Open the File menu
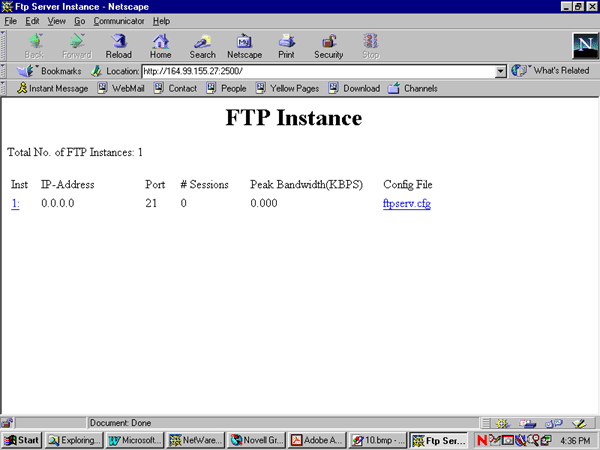Viewport: 600px width, 450px height. tap(11, 20)
